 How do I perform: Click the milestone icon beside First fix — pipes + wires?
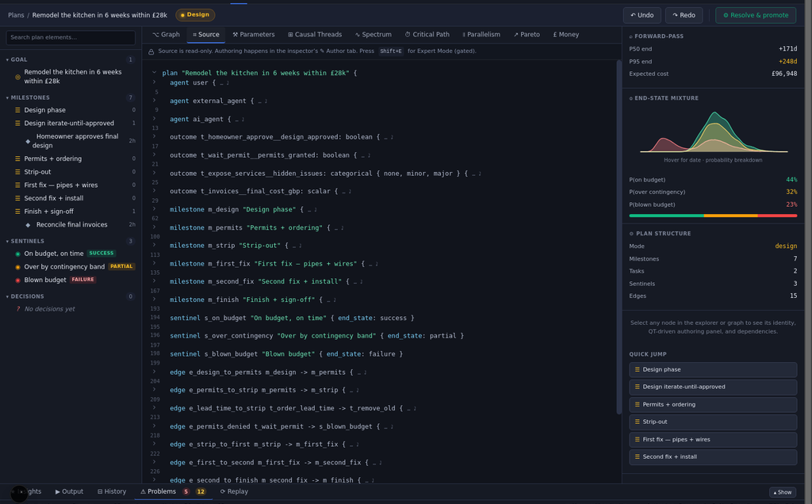(x=17, y=185)
